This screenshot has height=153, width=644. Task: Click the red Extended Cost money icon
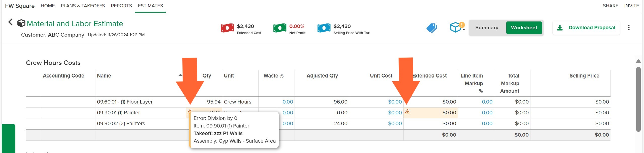tap(227, 28)
